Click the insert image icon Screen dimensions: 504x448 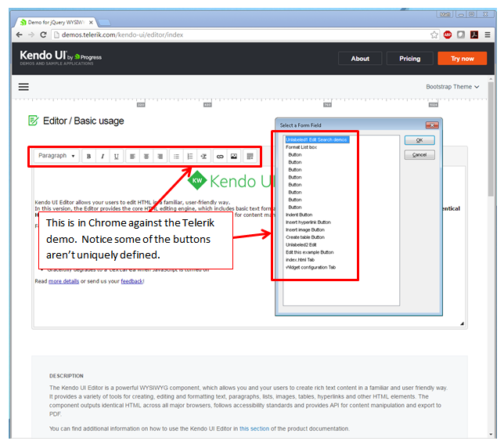click(234, 157)
